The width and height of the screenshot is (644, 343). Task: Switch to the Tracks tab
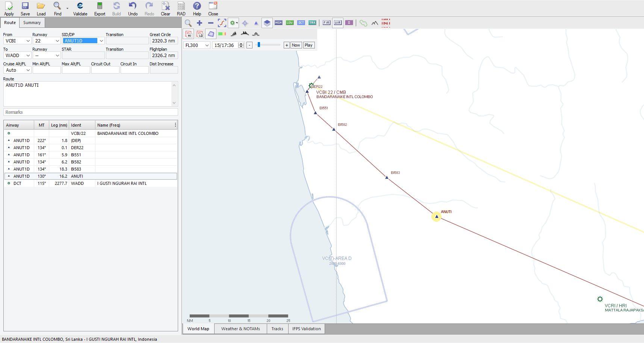(x=277, y=329)
